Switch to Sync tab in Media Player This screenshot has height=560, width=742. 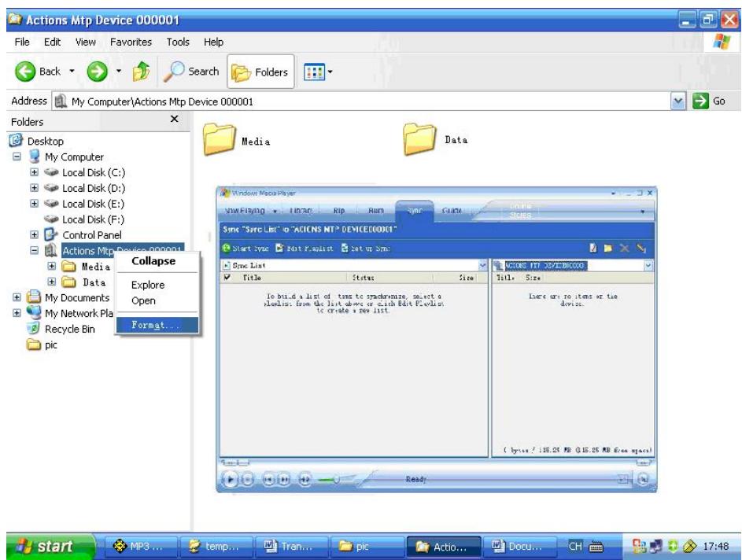click(415, 211)
